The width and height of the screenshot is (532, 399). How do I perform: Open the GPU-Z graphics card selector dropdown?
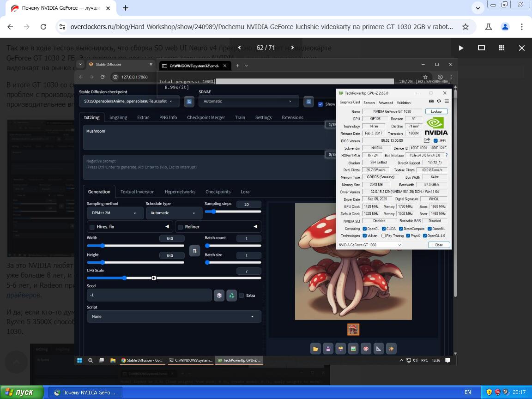pos(370,245)
